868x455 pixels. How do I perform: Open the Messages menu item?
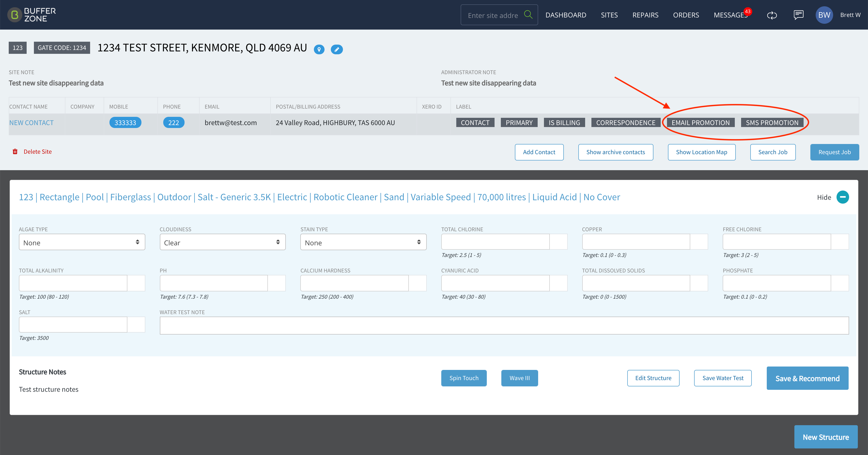(730, 15)
